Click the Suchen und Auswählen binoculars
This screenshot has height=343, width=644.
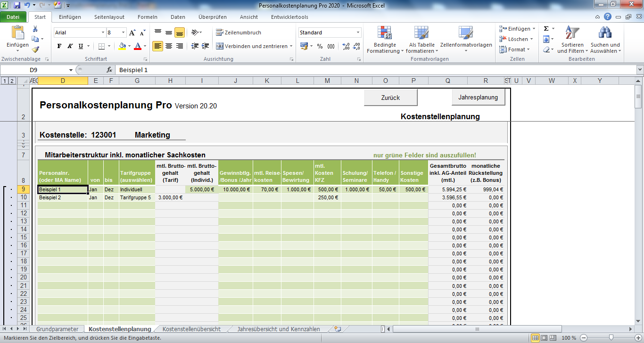coord(605,40)
